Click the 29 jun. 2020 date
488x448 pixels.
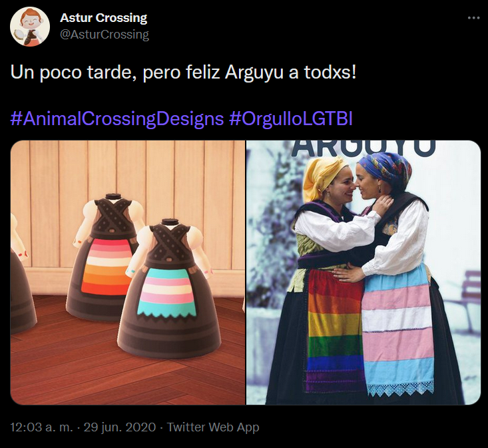coord(120,427)
